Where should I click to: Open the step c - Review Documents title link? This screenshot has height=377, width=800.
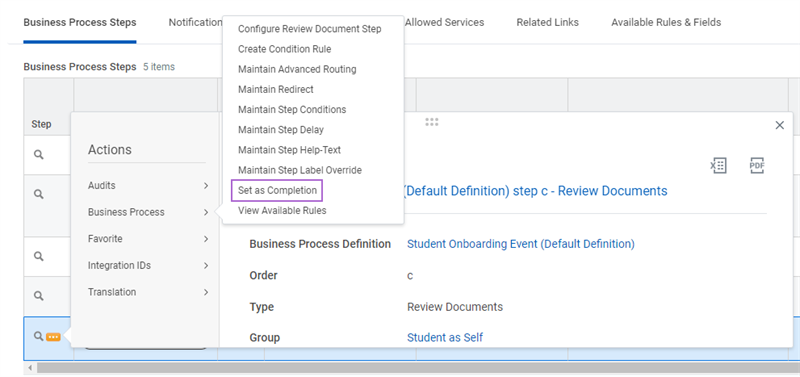[x=536, y=191]
